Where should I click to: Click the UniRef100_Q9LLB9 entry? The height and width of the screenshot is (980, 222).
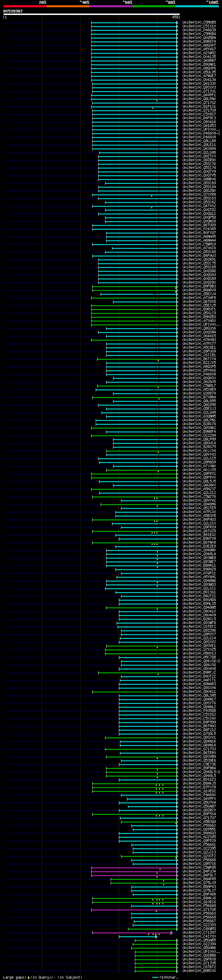pyautogui.click(x=199, y=141)
